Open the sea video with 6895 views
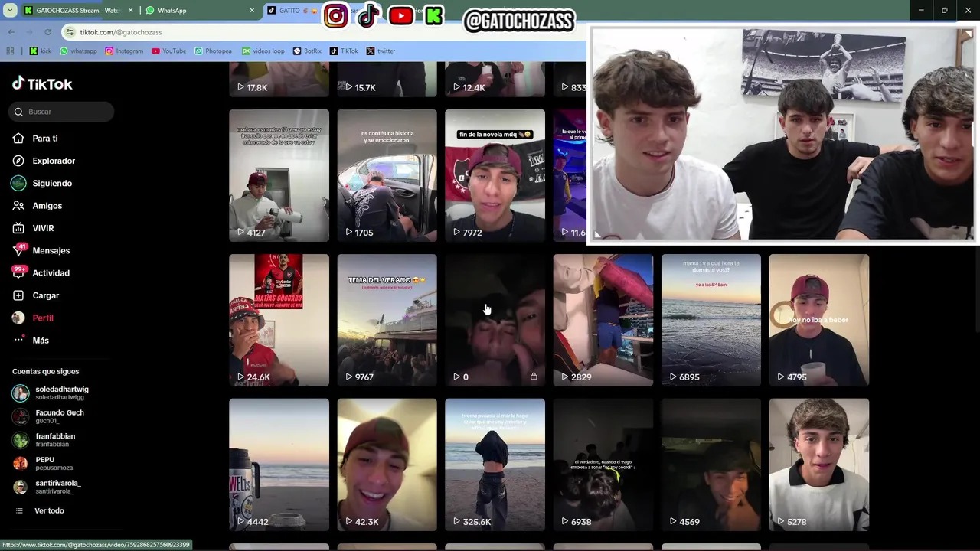 (711, 320)
